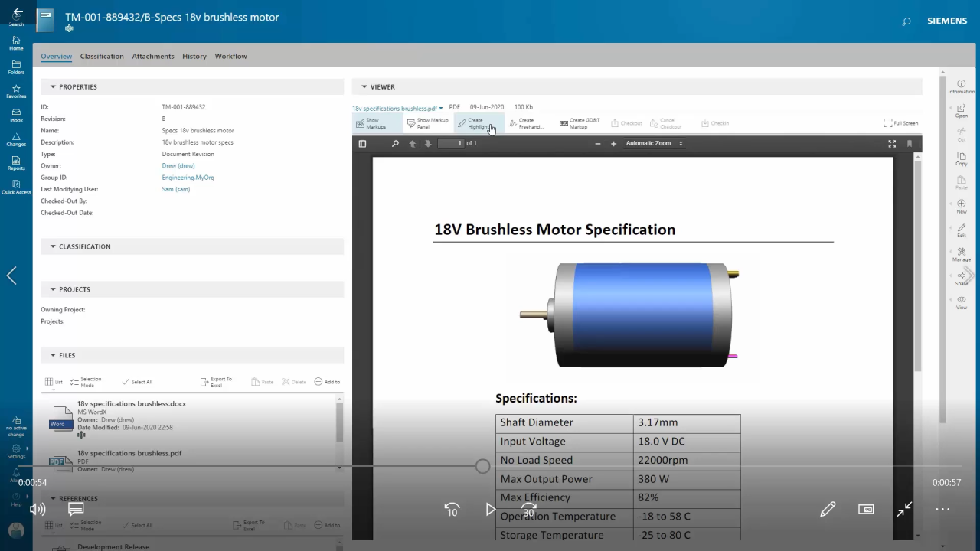Open Reports in the left sidebar

[x=16, y=163]
